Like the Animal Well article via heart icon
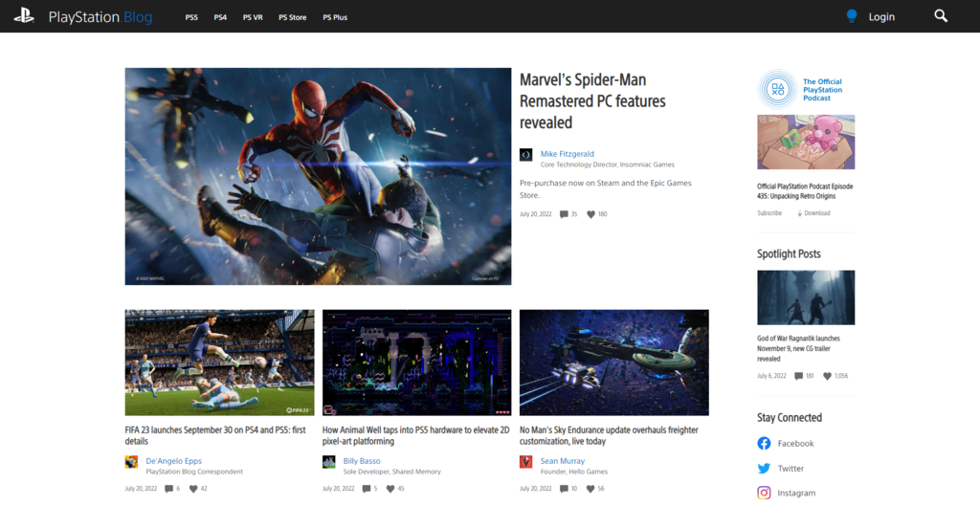 coord(390,489)
